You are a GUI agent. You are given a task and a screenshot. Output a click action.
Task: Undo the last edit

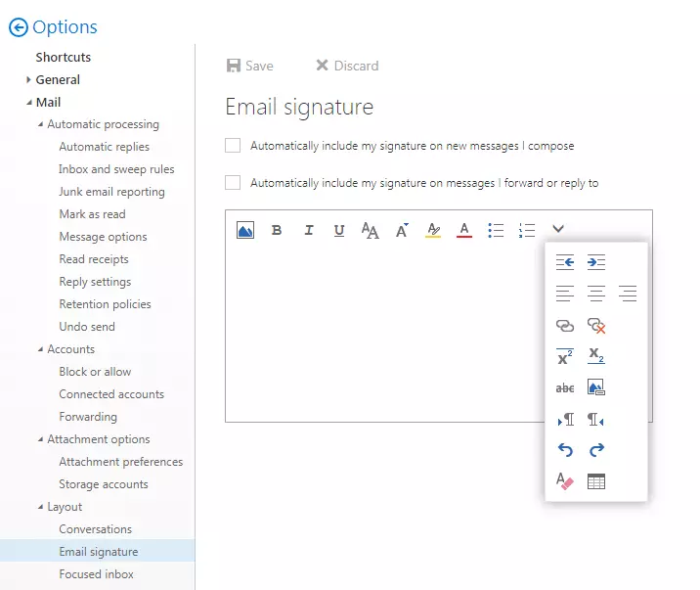tap(565, 450)
